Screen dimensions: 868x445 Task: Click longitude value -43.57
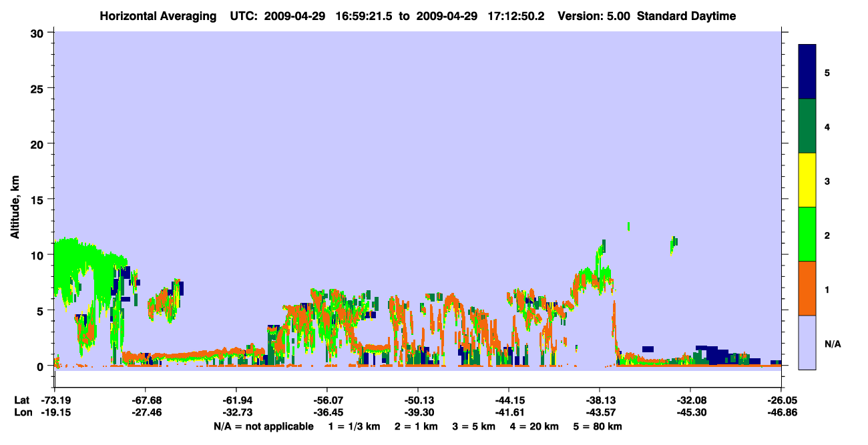coord(600,413)
